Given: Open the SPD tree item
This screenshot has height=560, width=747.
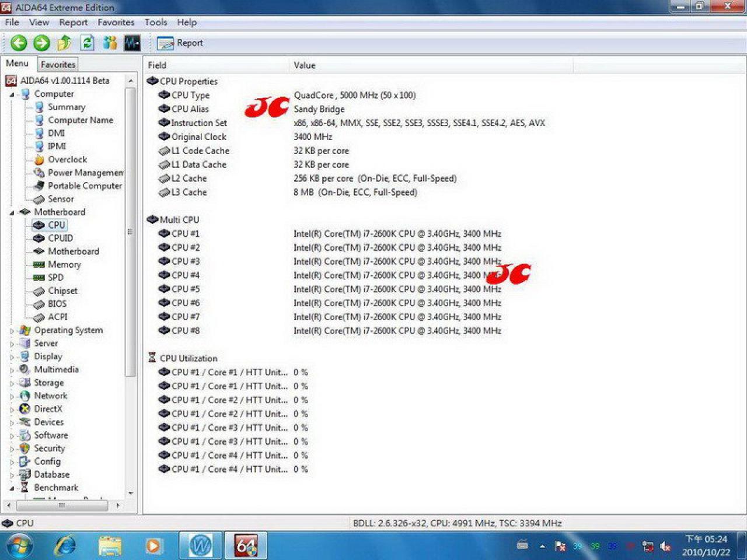Looking at the screenshot, I should 55,278.
